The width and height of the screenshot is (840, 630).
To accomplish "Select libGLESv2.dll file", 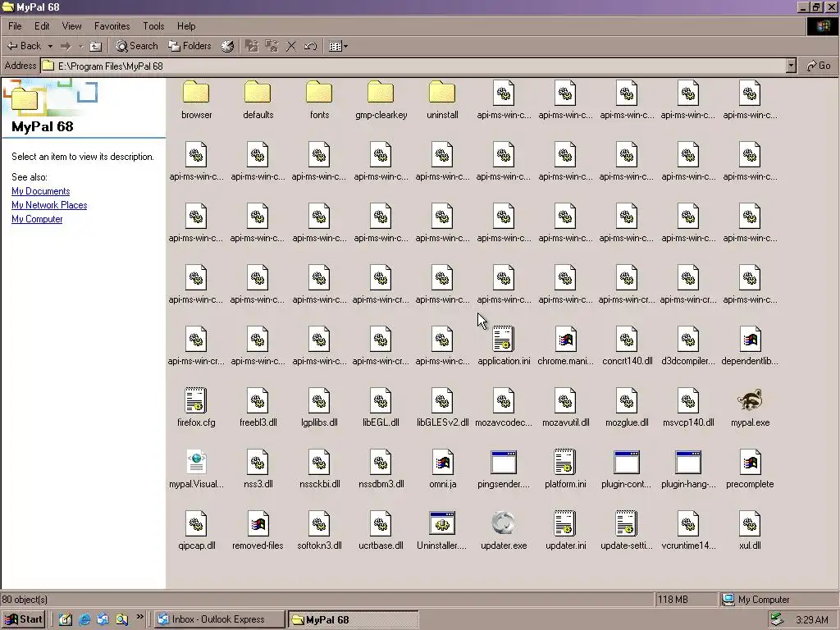I will pos(442,407).
